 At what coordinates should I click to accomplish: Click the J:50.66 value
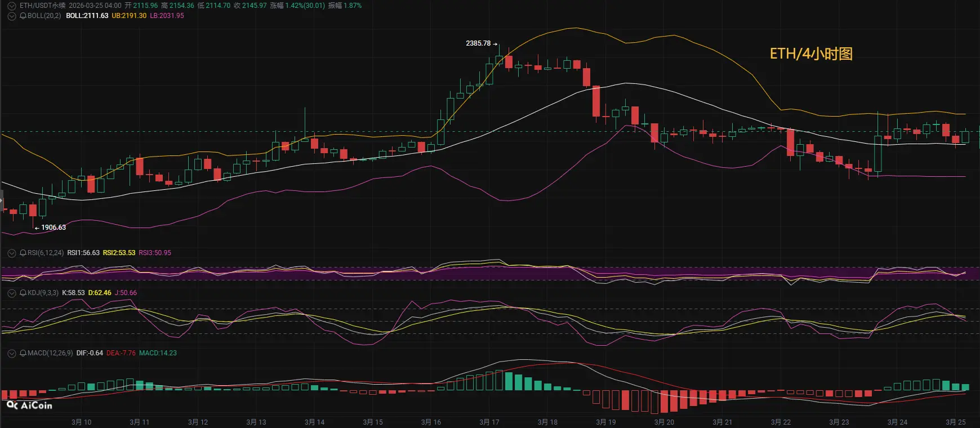tap(126, 293)
